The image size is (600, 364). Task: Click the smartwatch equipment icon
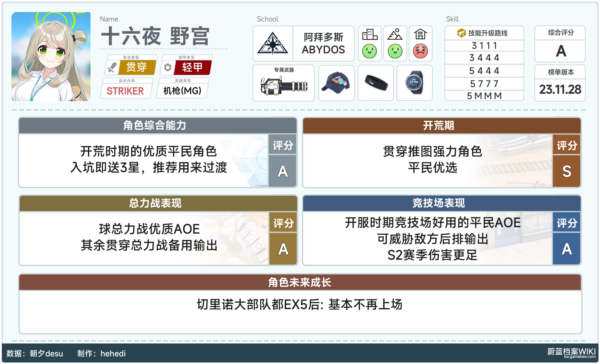pos(414,83)
